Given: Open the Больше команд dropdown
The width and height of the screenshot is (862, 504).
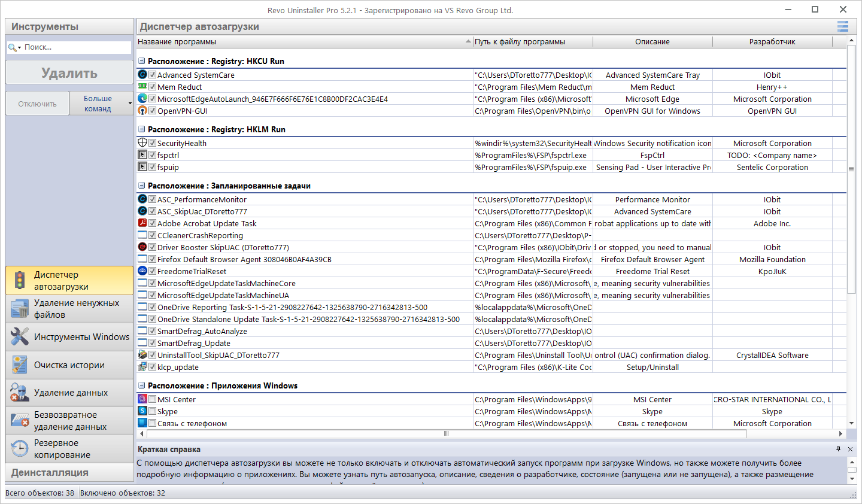Looking at the screenshot, I should (x=101, y=104).
